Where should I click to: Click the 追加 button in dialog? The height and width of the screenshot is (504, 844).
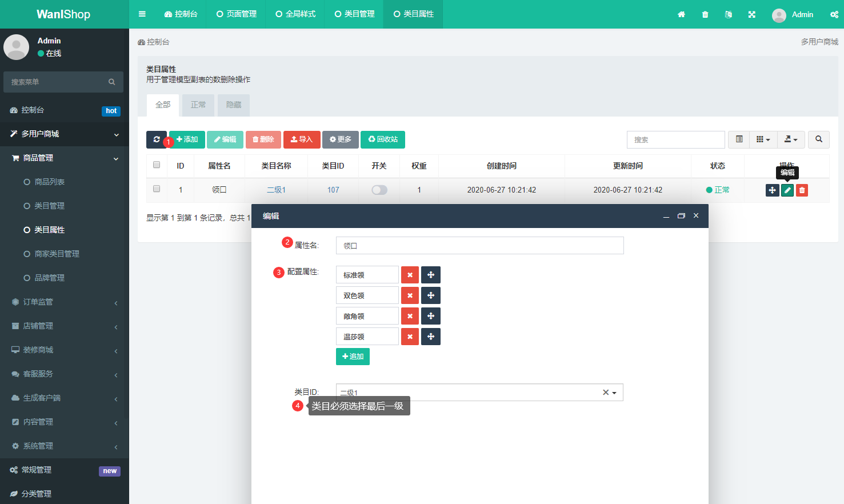[353, 357]
